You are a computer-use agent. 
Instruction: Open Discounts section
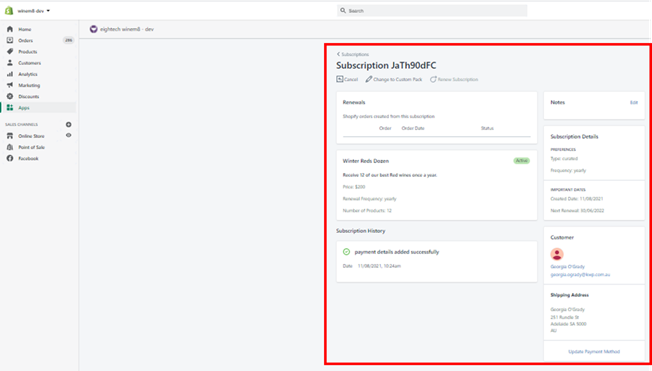point(29,96)
